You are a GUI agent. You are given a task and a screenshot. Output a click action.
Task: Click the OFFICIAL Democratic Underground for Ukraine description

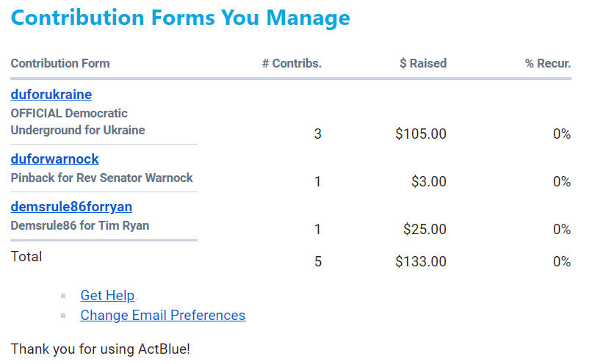[77, 122]
